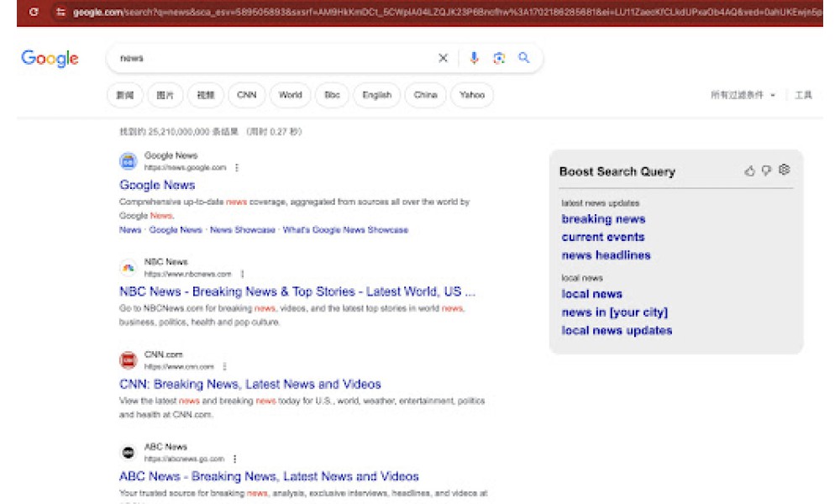840x504 pixels.
Task: Select the Bbc filter chip
Action: pyautogui.click(x=332, y=95)
